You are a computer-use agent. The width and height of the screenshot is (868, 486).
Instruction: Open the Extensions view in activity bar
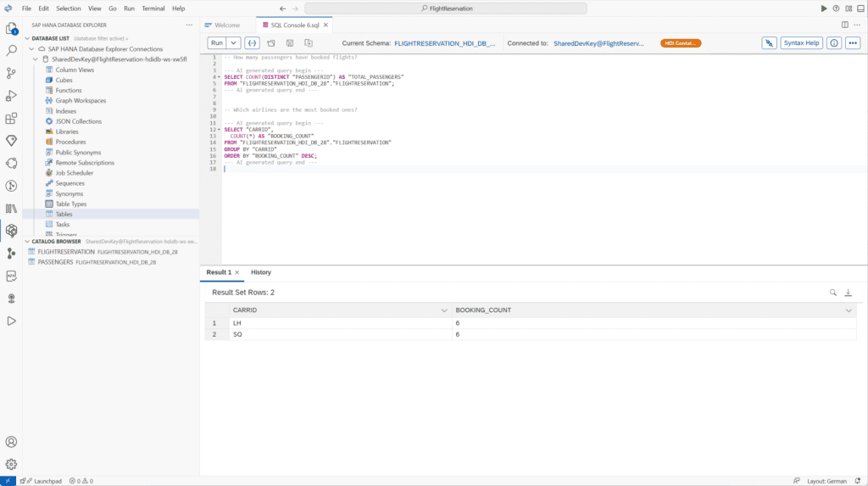click(11, 118)
